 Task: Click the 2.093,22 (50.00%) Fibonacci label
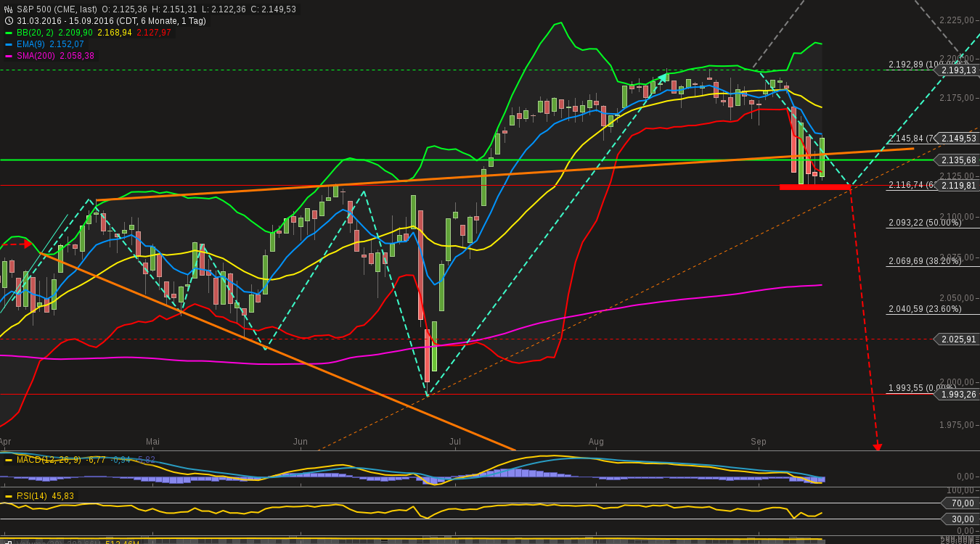[x=925, y=223]
